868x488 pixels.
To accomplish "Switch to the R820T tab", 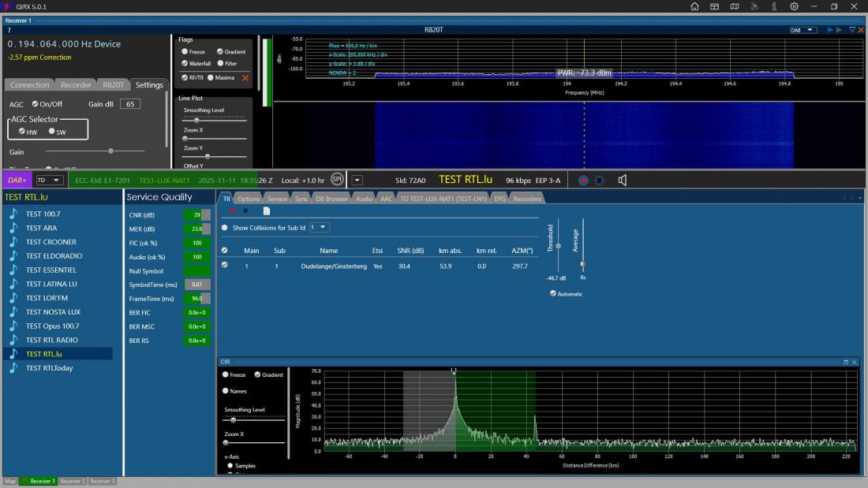I will pyautogui.click(x=113, y=84).
